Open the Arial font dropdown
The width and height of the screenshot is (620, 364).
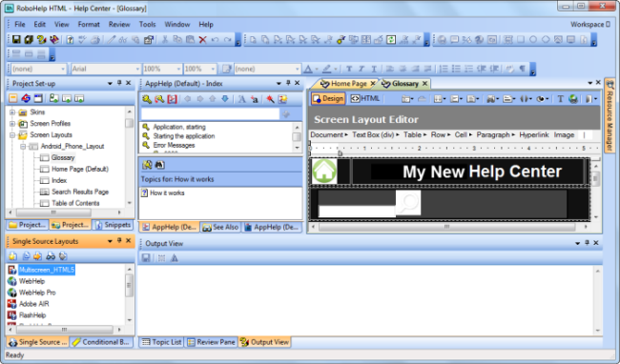point(106,69)
